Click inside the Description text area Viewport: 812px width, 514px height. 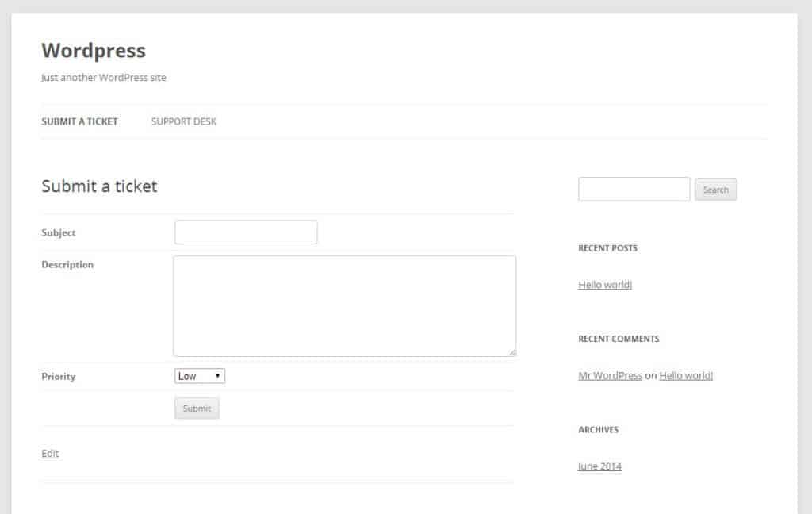345,305
